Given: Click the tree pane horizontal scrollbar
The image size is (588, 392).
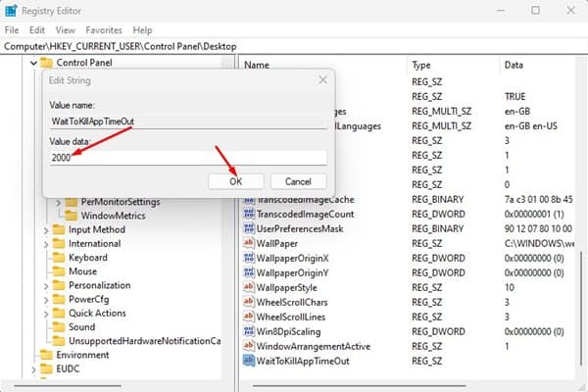Looking at the screenshot, I should (x=68, y=385).
